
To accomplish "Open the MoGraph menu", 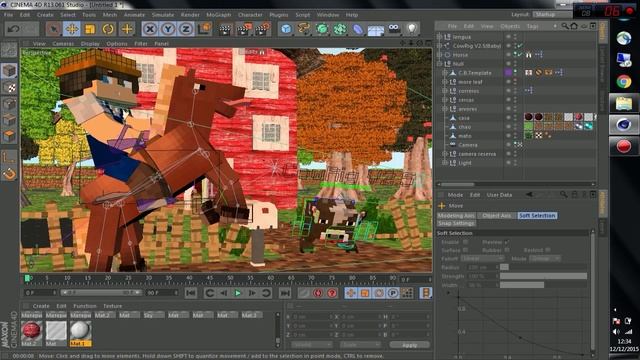I will (218, 15).
